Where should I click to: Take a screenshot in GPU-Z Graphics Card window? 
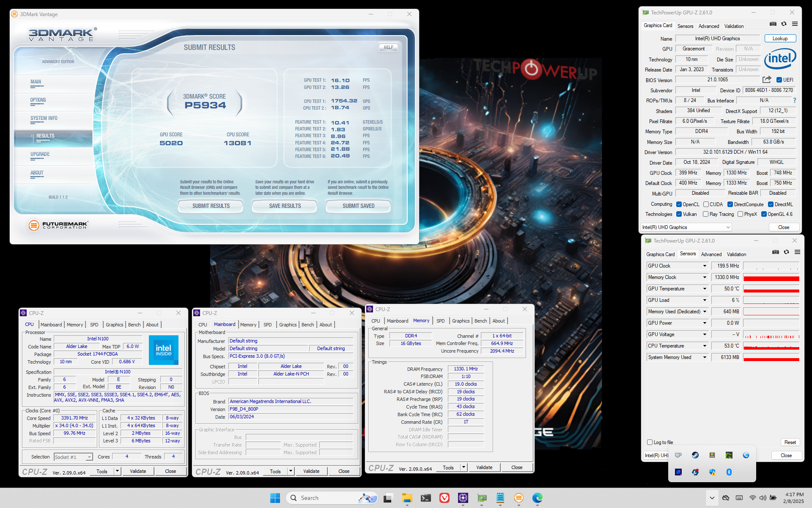point(773,24)
